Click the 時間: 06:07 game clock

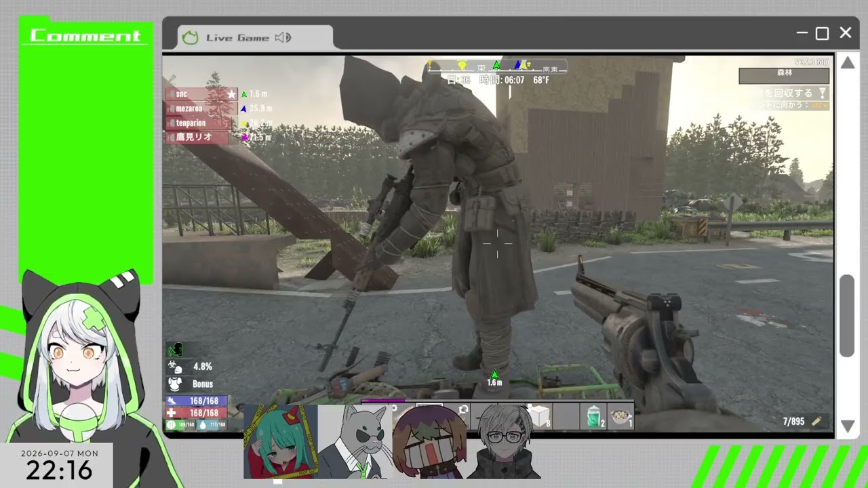click(502, 80)
